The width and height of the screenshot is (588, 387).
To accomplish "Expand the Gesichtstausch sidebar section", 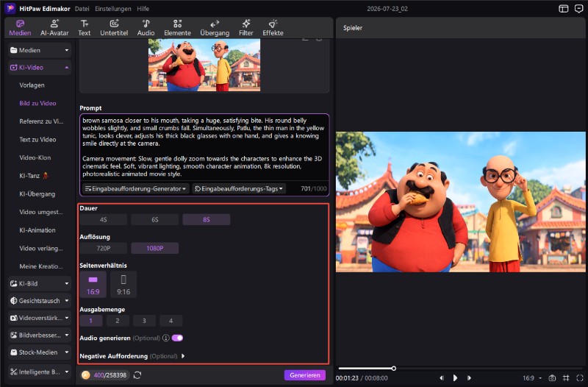I will point(40,301).
